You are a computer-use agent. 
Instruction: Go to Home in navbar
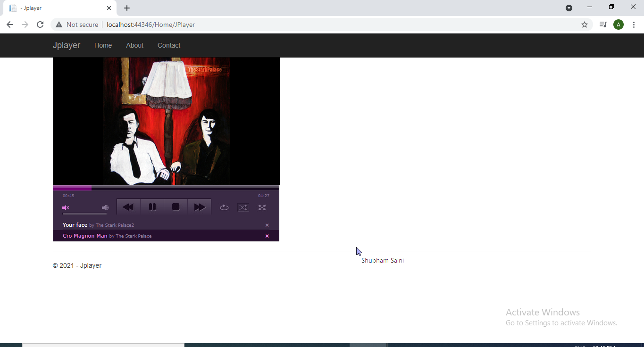click(x=103, y=45)
